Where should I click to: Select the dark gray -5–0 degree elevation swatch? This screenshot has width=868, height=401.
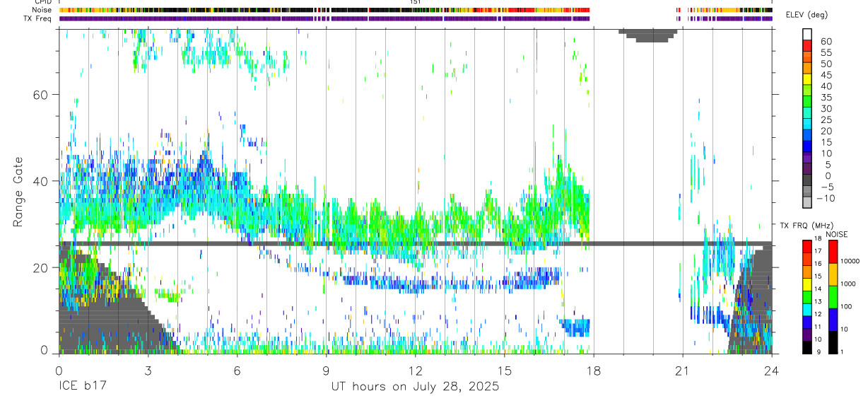807,181
